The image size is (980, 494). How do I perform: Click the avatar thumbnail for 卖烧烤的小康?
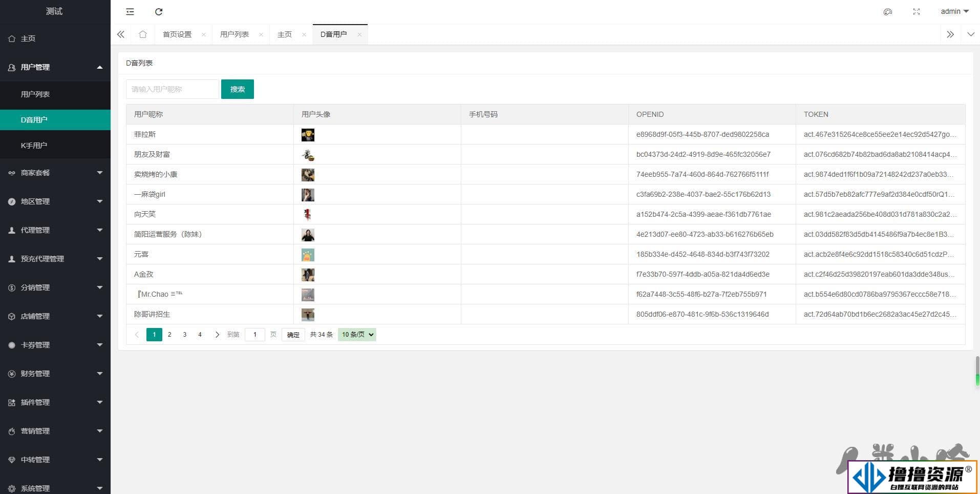[308, 175]
